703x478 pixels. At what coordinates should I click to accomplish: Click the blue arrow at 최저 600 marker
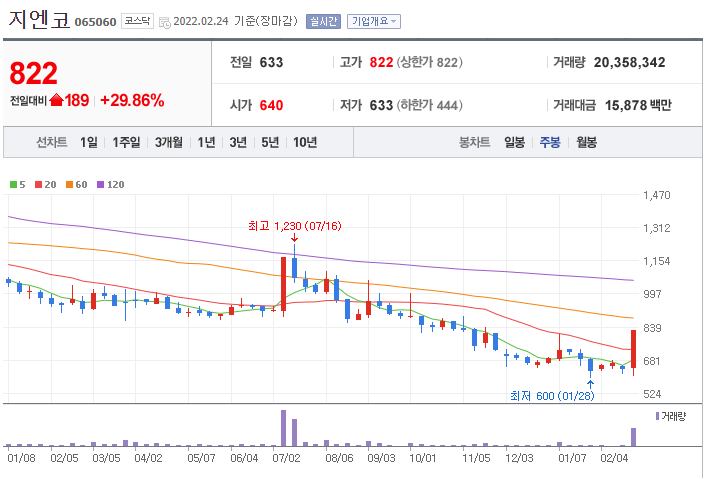pyautogui.click(x=590, y=382)
